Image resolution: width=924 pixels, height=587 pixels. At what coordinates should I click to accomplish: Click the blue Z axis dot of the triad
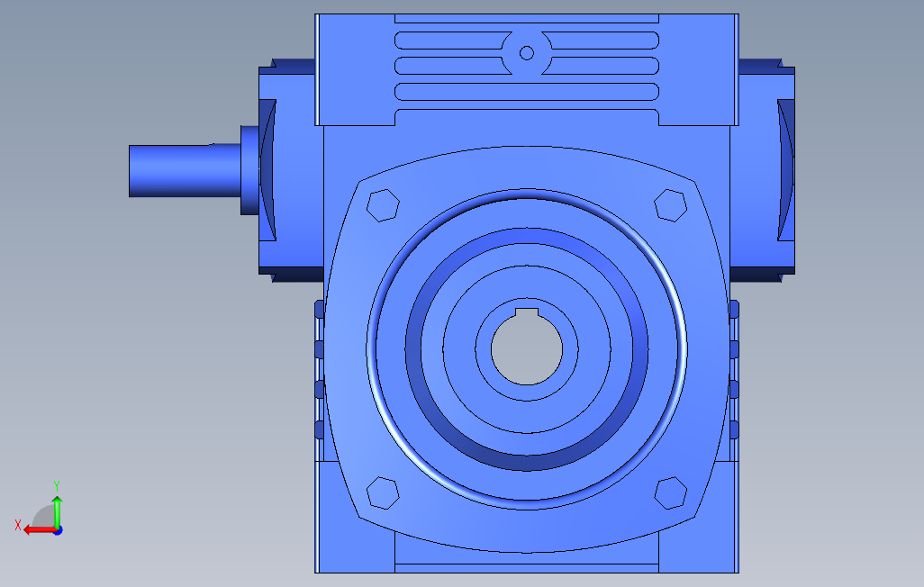59,531
